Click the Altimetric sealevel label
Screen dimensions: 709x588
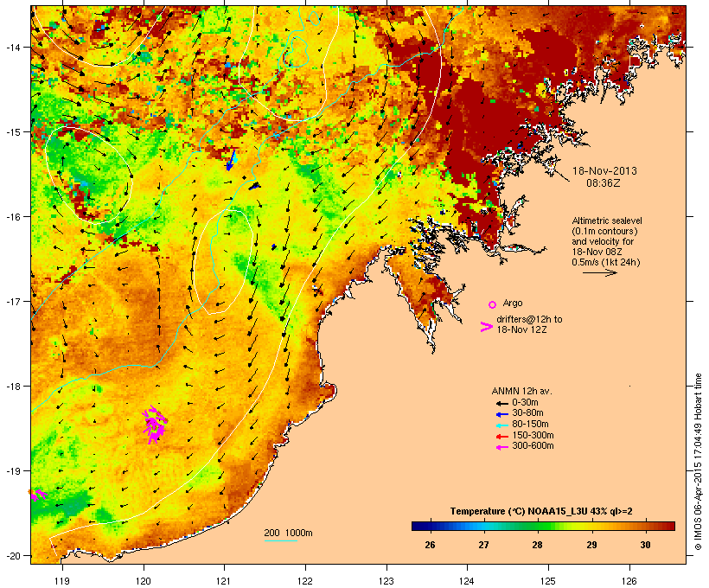point(607,220)
